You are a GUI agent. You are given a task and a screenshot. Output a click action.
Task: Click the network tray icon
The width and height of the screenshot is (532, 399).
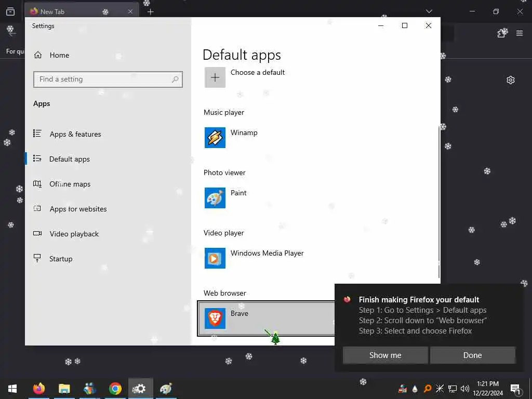pyautogui.click(x=453, y=389)
